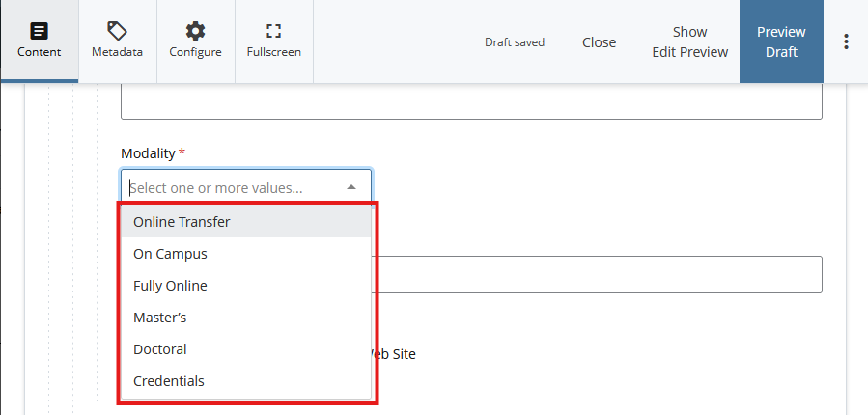Click the Modality field label
868x415 pixels.
pos(148,153)
